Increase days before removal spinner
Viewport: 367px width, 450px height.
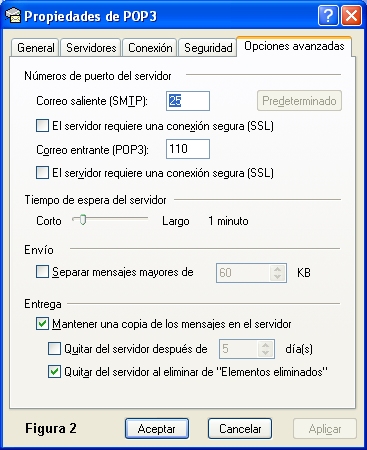point(266,345)
